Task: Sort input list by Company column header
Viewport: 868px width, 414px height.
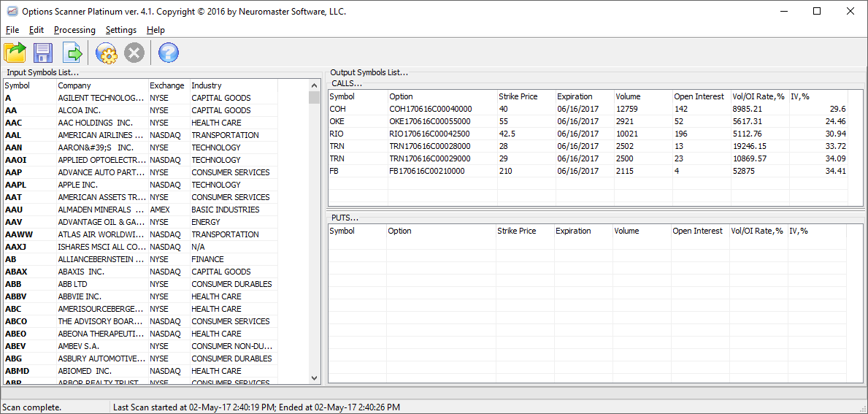Action: [102, 85]
